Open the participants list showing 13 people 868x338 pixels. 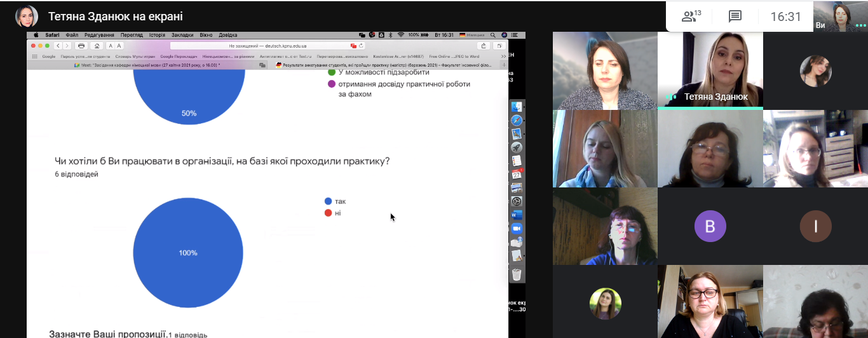pyautogui.click(x=691, y=17)
